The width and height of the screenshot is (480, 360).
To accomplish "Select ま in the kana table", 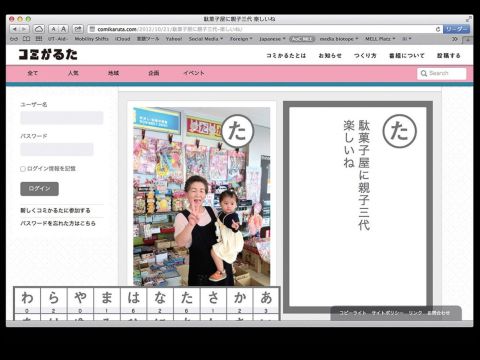I will tap(107, 298).
